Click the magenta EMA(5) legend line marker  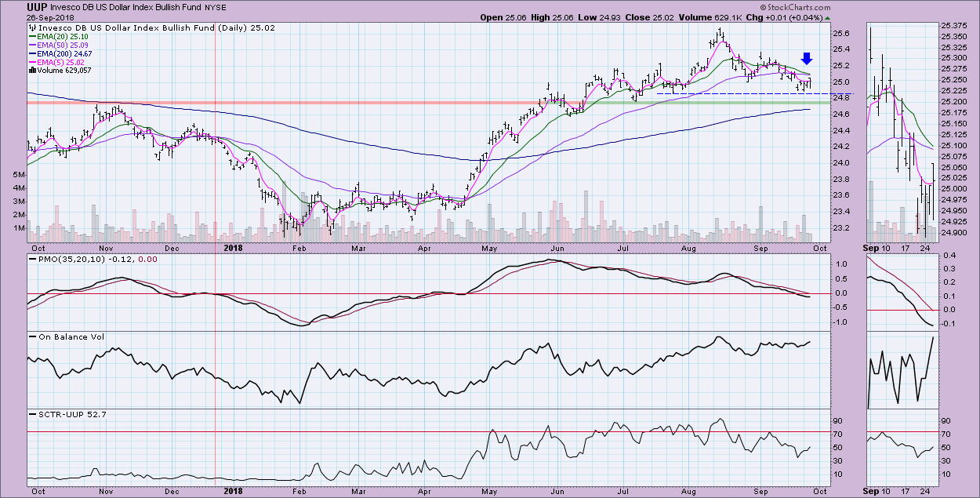(31, 62)
